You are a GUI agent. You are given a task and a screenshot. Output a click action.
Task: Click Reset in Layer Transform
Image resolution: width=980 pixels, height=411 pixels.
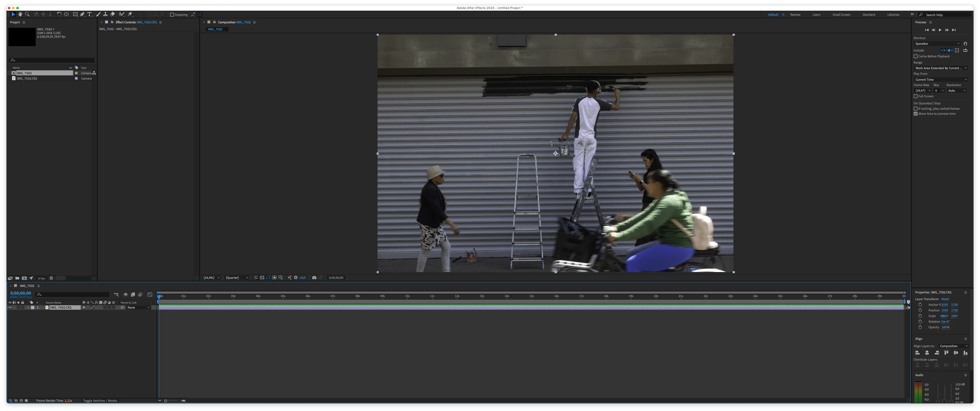[945, 299]
